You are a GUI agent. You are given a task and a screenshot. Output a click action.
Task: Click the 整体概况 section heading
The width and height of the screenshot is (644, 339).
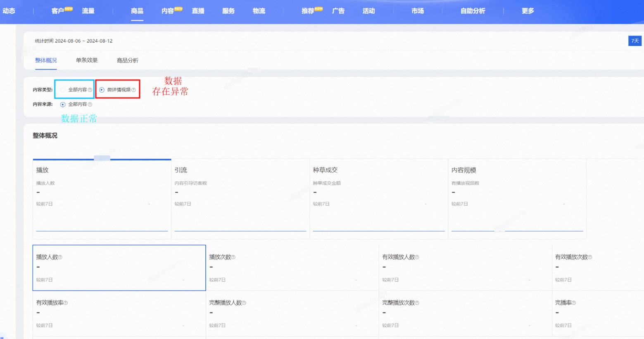[x=45, y=136]
